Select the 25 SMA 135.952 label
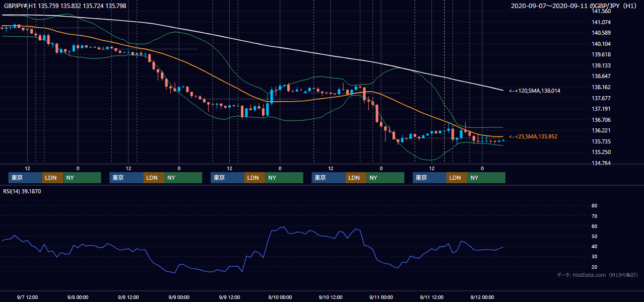The image size is (644, 302). point(533,136)
